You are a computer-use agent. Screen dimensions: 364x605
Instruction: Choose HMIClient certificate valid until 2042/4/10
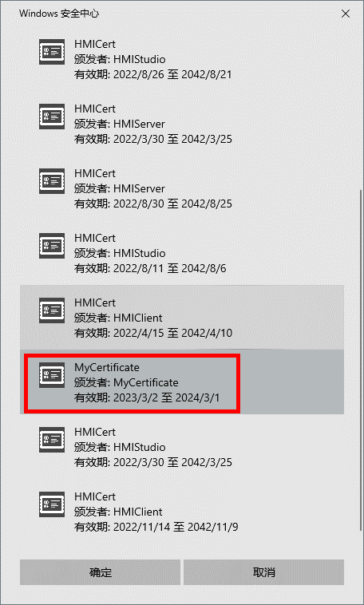pos(182,318)
